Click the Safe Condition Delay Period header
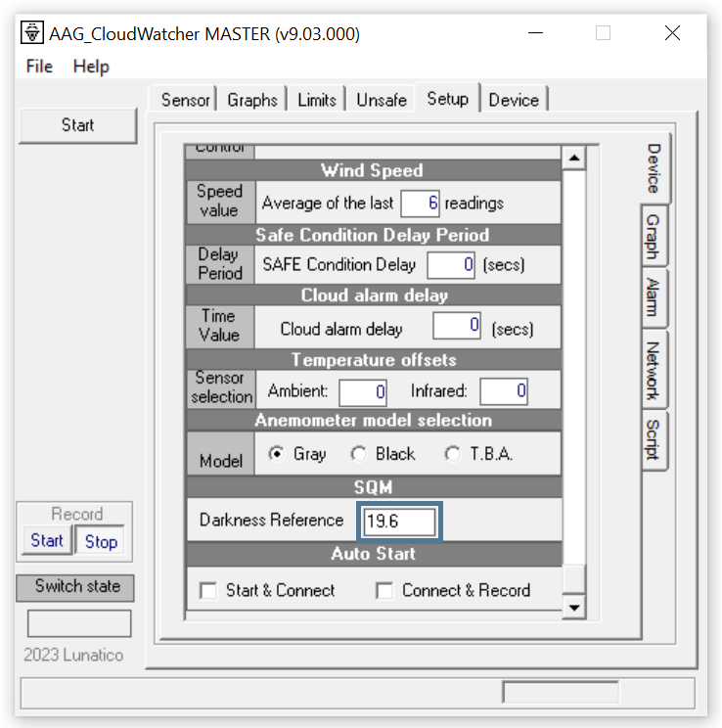The height and width of the screenshot is (728, 722). 374,235
